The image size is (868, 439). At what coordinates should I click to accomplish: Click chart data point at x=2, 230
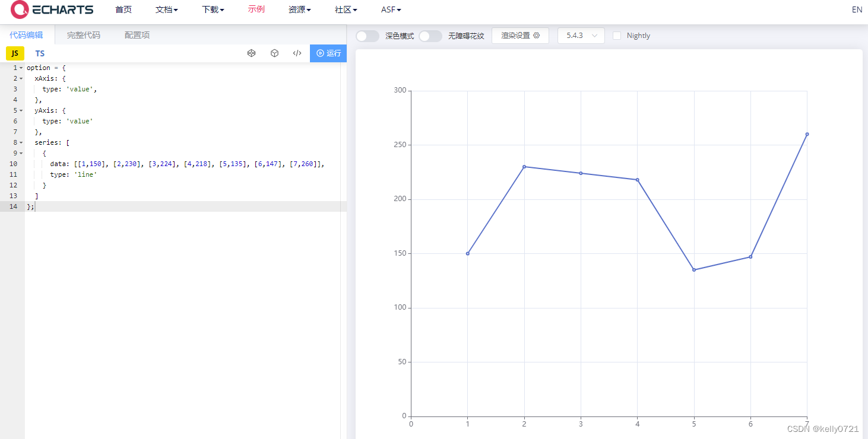(524, 167)
